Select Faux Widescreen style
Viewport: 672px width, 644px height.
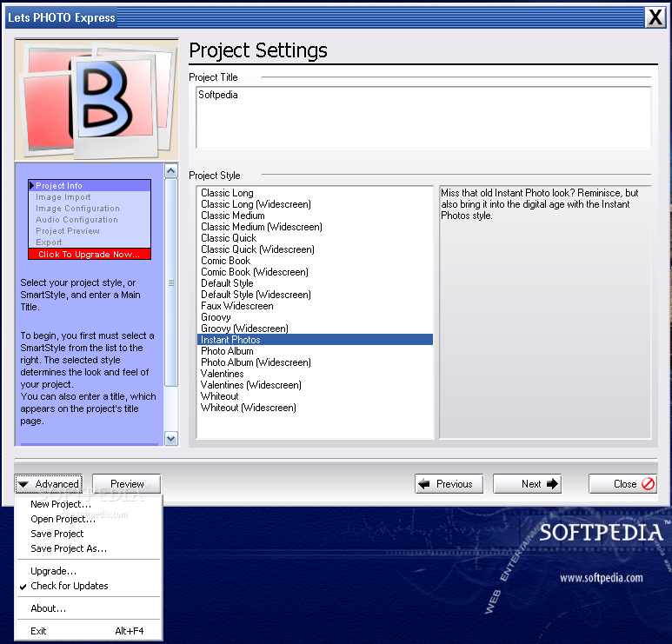pos(315,306)
